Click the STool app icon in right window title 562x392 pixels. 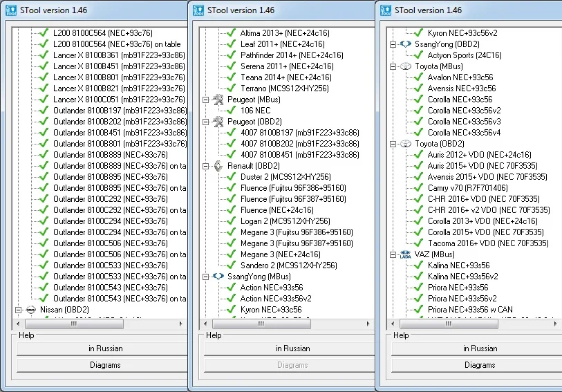click(x=386, y=10)
